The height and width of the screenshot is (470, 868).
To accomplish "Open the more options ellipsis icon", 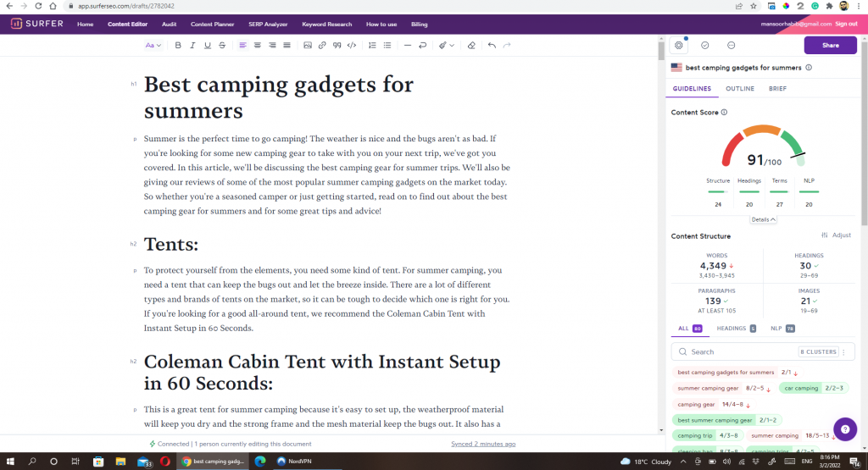I will pyautogui.click(x=731, y=46).
